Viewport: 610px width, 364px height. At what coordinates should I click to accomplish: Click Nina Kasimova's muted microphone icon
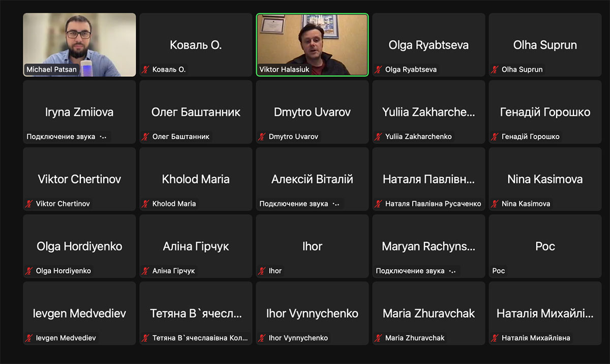coord(495,204)
